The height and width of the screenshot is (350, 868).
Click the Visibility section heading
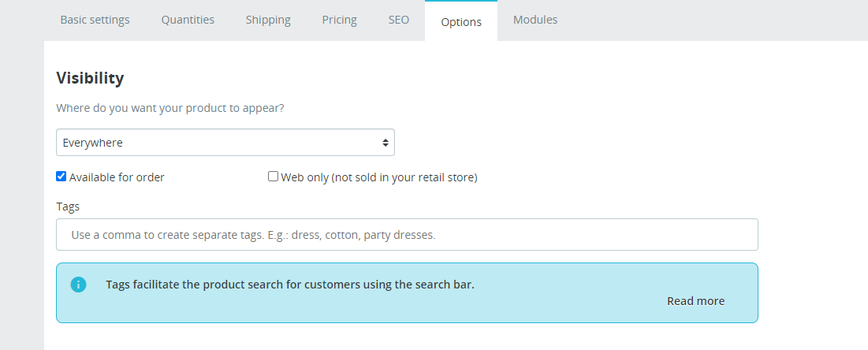pyautogui.click(x=90, y=78)
